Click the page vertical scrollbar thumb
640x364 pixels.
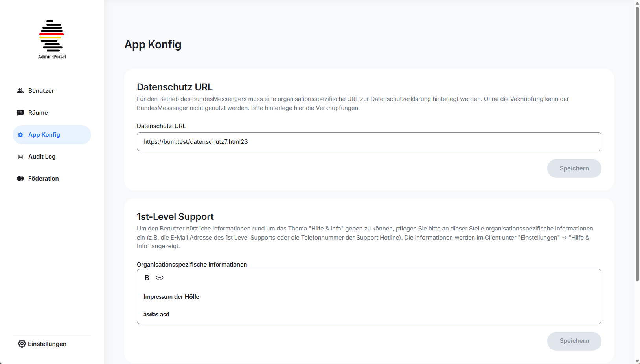pos(637,144)
